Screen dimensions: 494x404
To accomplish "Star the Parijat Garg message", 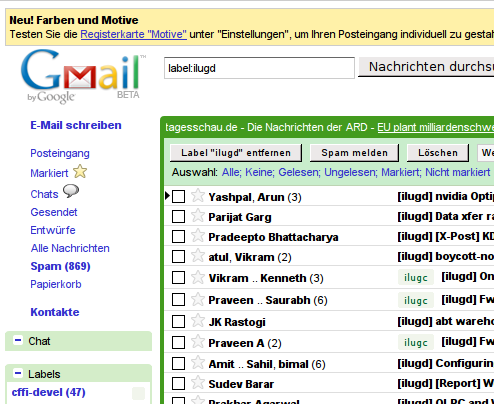I will (198, 216).
